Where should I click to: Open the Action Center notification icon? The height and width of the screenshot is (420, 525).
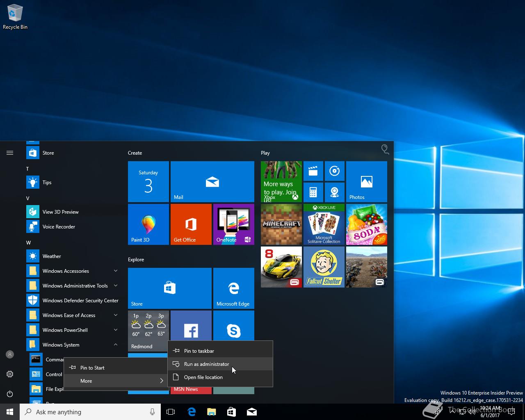[x=511, y=412]
